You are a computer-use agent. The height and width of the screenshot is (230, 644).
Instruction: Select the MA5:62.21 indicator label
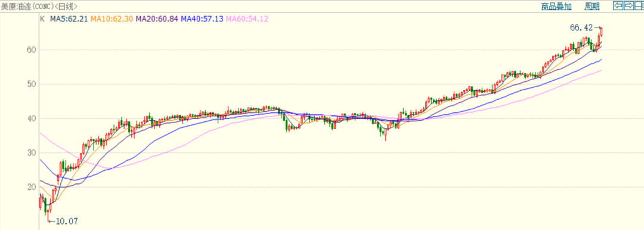tap(69, 19)
